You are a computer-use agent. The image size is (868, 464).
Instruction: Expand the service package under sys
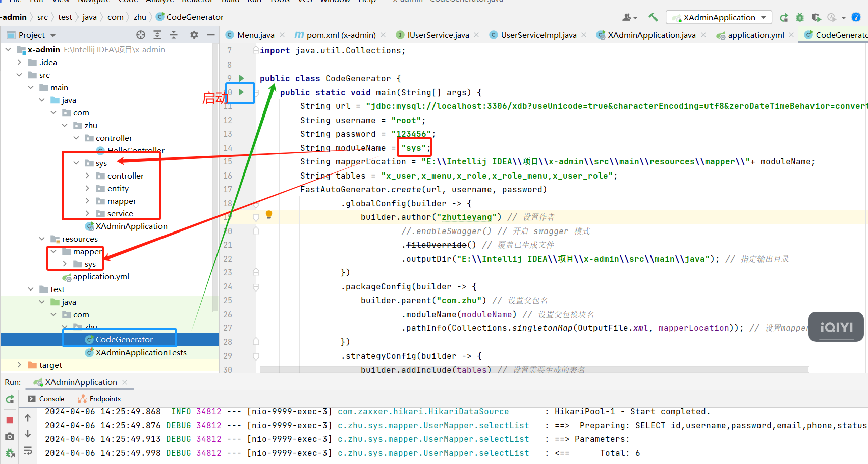point(87,213)
